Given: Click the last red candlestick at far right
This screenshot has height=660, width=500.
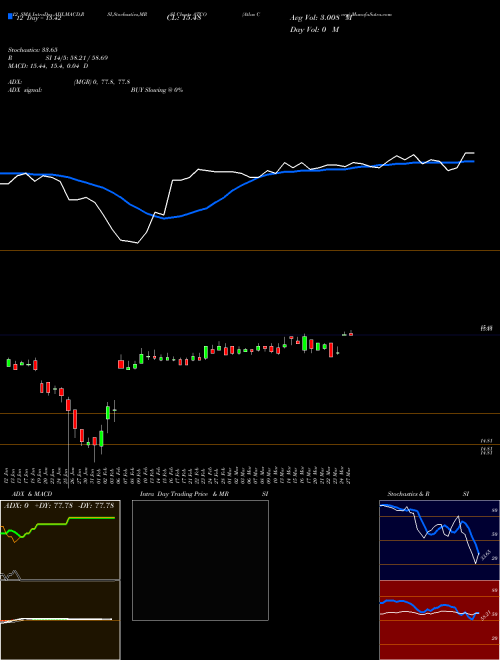Looking at the screenshot, I should pos(351,334).
